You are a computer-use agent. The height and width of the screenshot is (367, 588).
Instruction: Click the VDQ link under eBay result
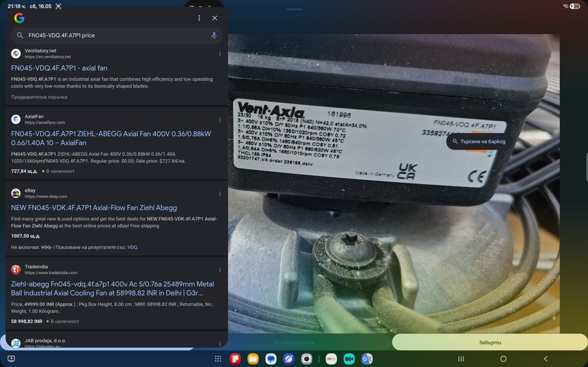(132, 247)
